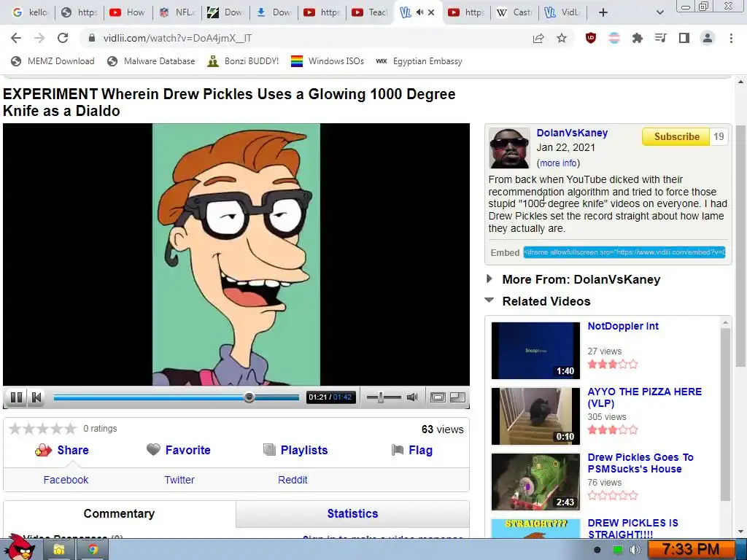747x560 pixels.
Task: Expand the (more info) description link
Action: coord(558,163)
